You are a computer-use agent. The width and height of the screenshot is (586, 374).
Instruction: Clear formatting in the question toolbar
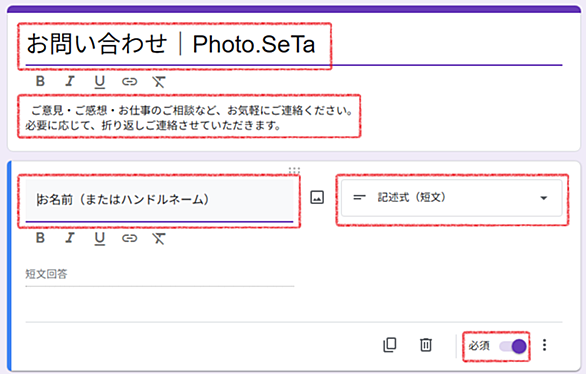pos(159,238)
